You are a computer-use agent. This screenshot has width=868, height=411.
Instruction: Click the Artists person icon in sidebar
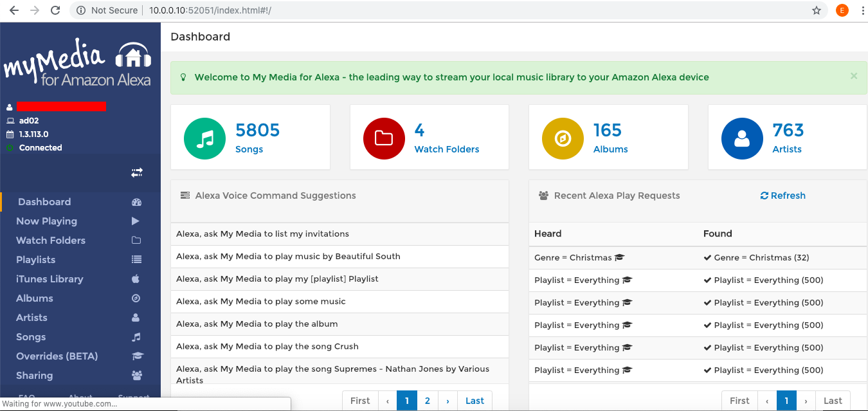coord(136,318)
